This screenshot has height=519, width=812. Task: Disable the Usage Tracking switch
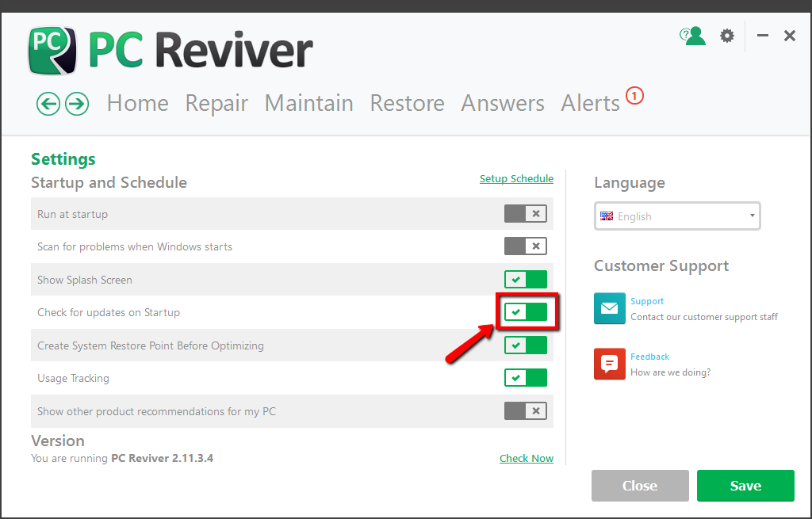coord(526,378)
